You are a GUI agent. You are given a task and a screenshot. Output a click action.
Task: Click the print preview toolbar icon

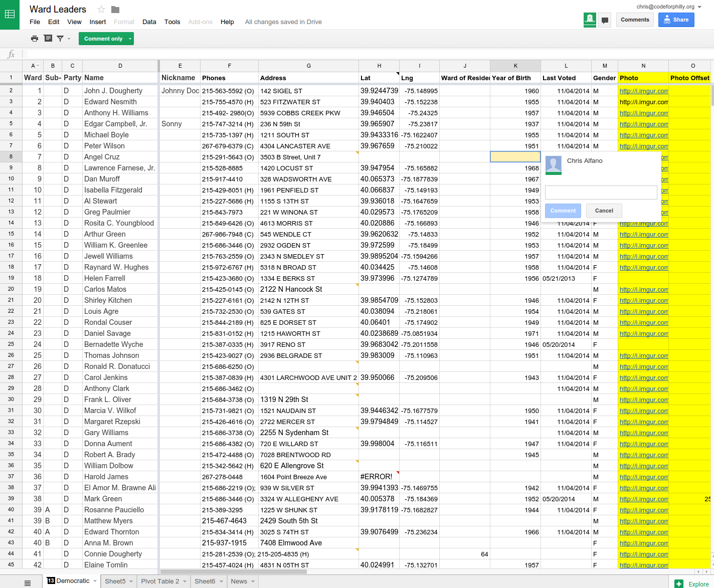tap(48, 38)
